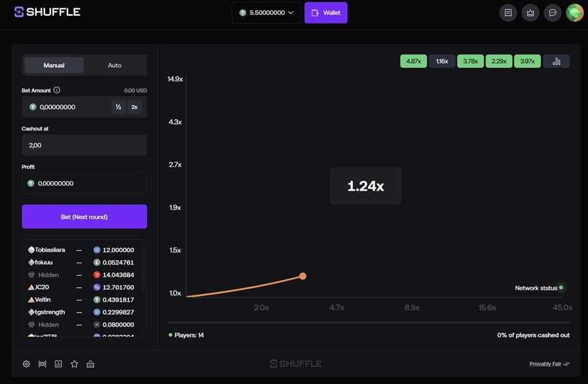Open game settings gear icon
Viewport: 588px width, 384px height.
point(26,364)
